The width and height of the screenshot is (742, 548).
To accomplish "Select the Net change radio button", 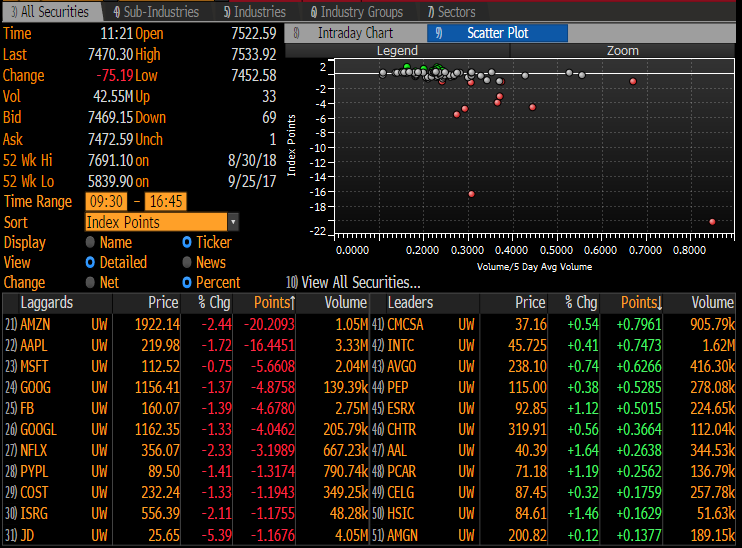I will pos(90,283).
